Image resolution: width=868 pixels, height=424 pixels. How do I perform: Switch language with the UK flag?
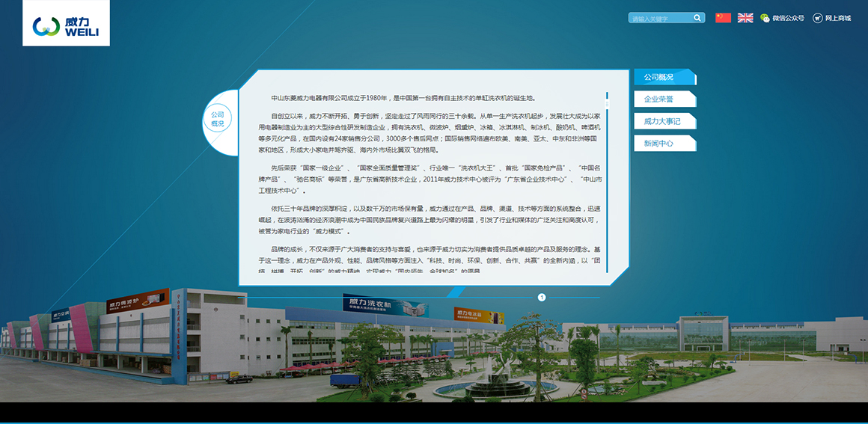[x=745, y=18]
